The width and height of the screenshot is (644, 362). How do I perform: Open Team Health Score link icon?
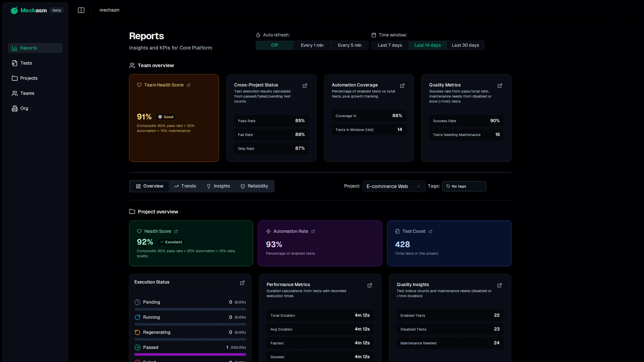(188, 85)
